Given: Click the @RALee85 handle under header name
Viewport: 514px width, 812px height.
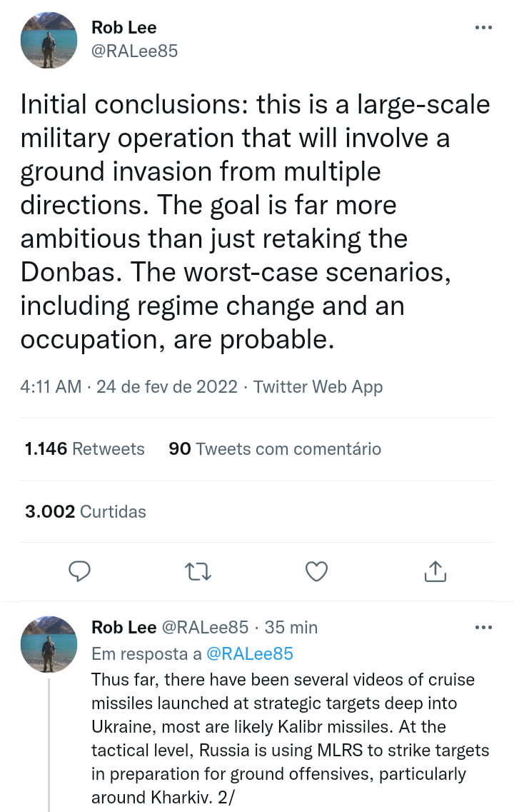Looking at the screenshot, I should (134, 51).
